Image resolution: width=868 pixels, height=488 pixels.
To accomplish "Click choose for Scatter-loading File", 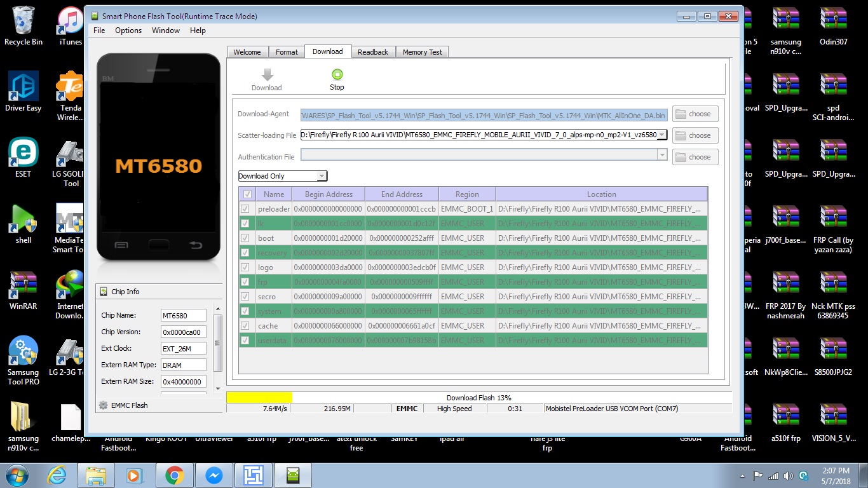I will pos(695,135).
